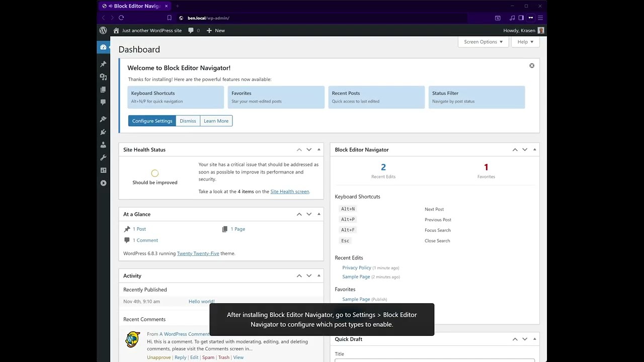Click Reply under the recent comment
The image size is (644, 362).
pyautogui.click(x=180, y=357)
